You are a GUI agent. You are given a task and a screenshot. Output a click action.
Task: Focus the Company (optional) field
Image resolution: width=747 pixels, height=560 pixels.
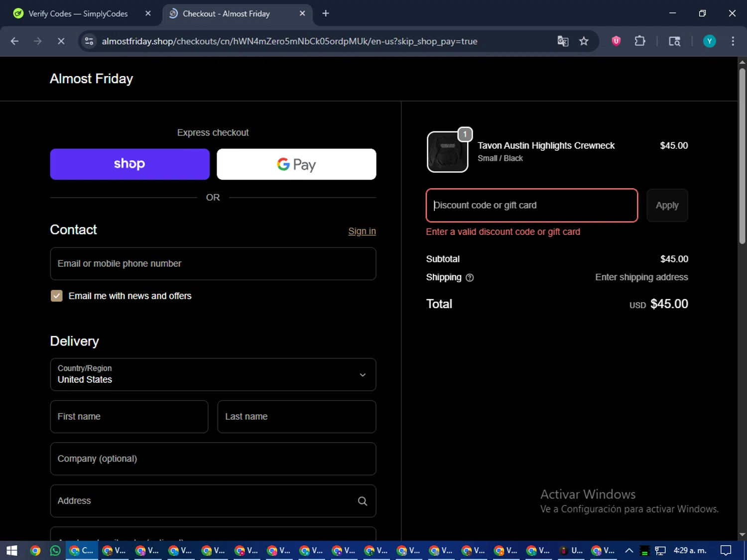(213, 459)
